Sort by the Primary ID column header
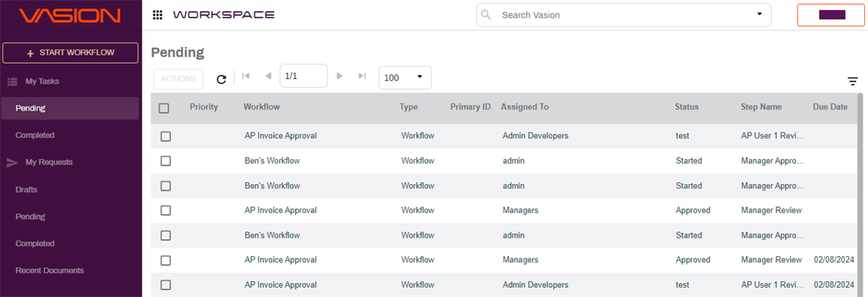The image size is (868, 297). [x=470, y=107]
